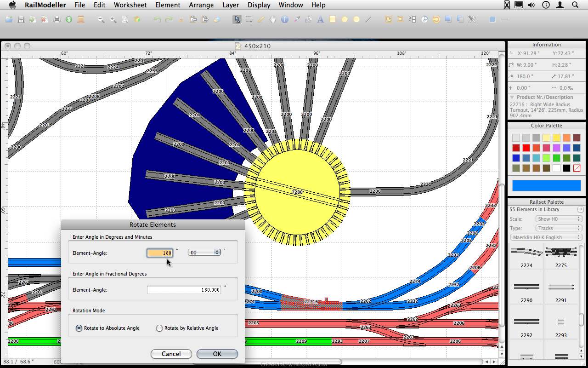
Task: Click the Railset Palette vertical scrollbar
Action: coord(581,301)
